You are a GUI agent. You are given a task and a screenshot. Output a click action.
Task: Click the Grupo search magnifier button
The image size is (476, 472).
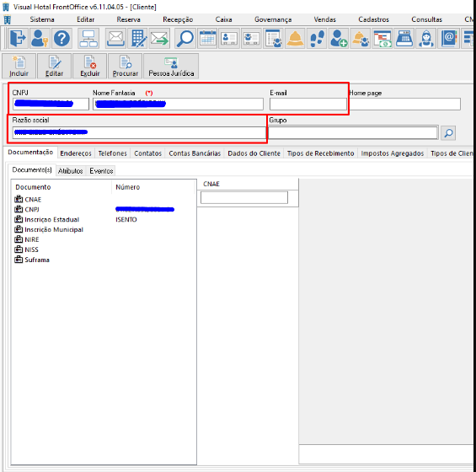pyautogui.click(x=448, y=133)
